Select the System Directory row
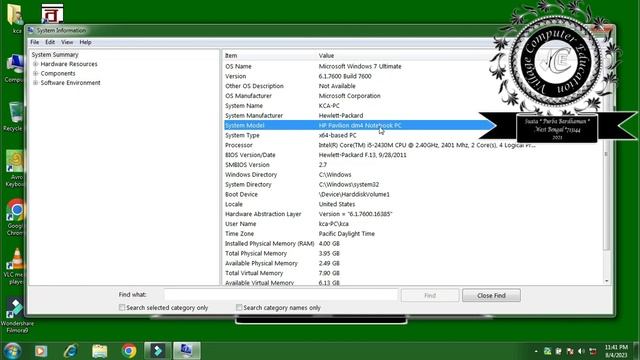The width and height of the screenshot is (640, 360). [413, 184]
